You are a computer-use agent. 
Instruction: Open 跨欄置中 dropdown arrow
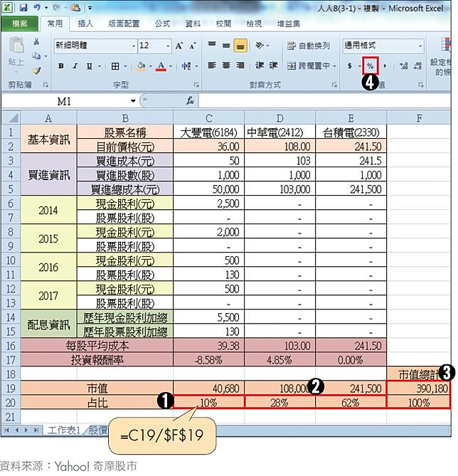(334, 66)
